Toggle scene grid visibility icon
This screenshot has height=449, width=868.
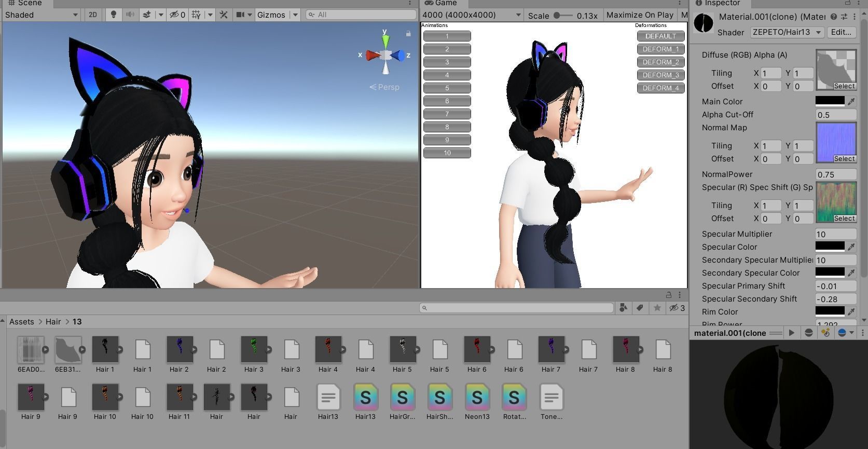point(196,15)
